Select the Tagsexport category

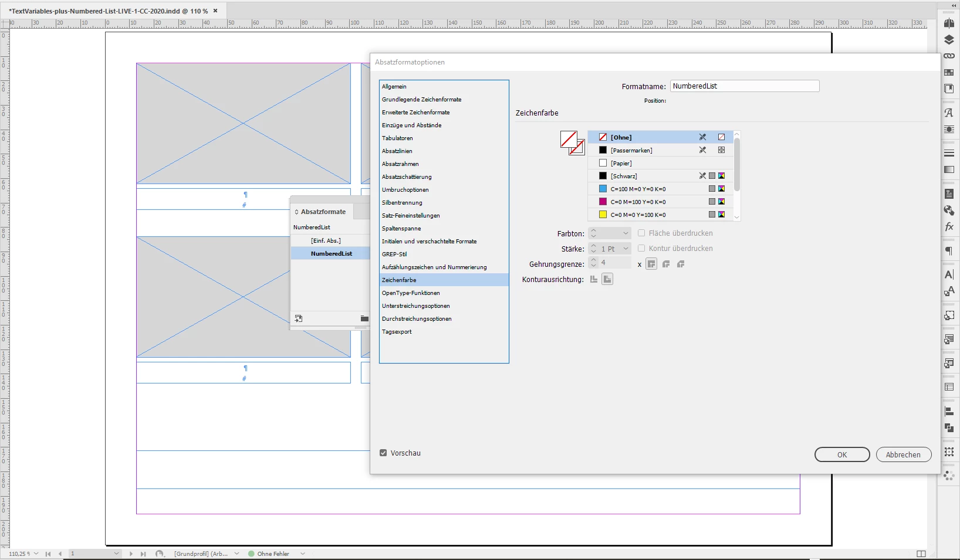[x=444, y=331]
